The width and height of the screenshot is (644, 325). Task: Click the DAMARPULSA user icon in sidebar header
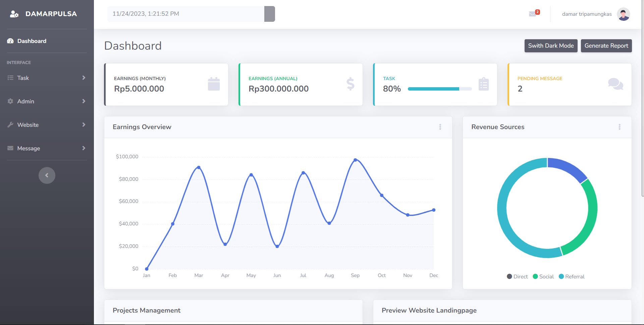14,14
